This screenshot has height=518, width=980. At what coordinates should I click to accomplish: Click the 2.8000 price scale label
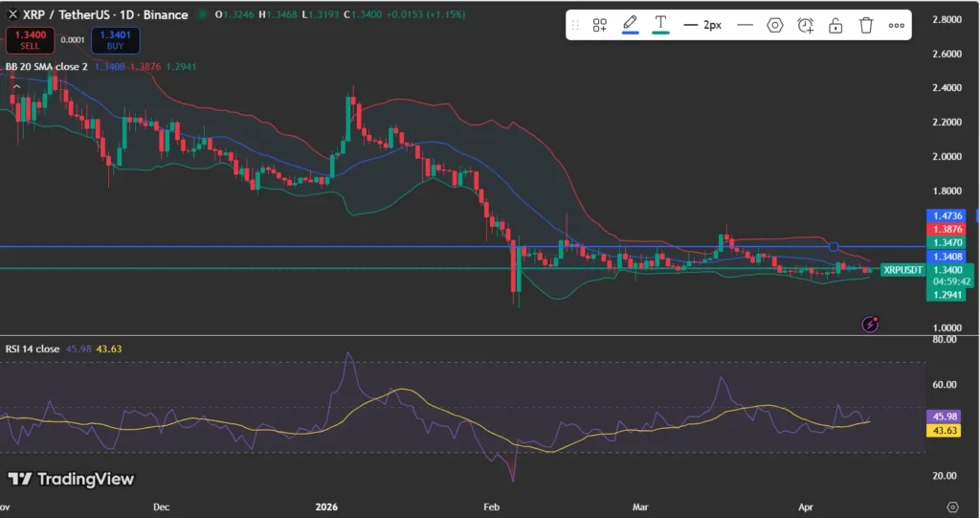947,19
